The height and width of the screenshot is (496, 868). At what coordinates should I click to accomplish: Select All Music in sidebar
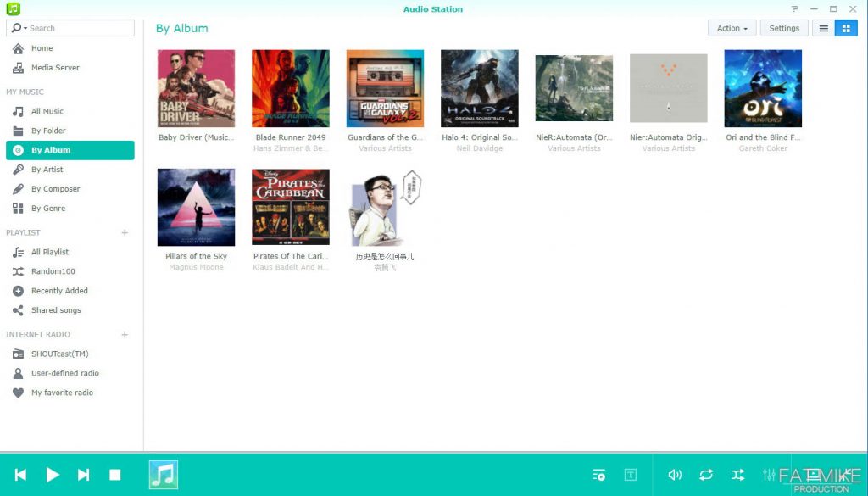47,111
